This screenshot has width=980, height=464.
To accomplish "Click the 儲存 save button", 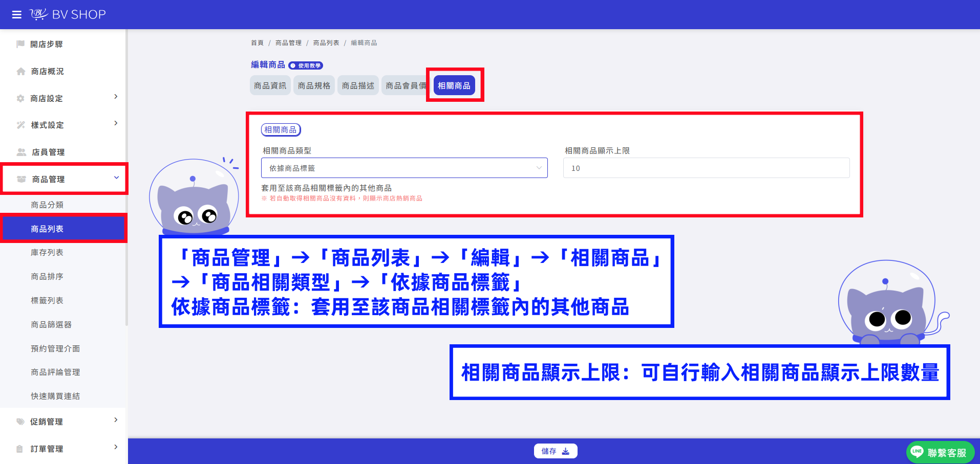I will (556, 451).
